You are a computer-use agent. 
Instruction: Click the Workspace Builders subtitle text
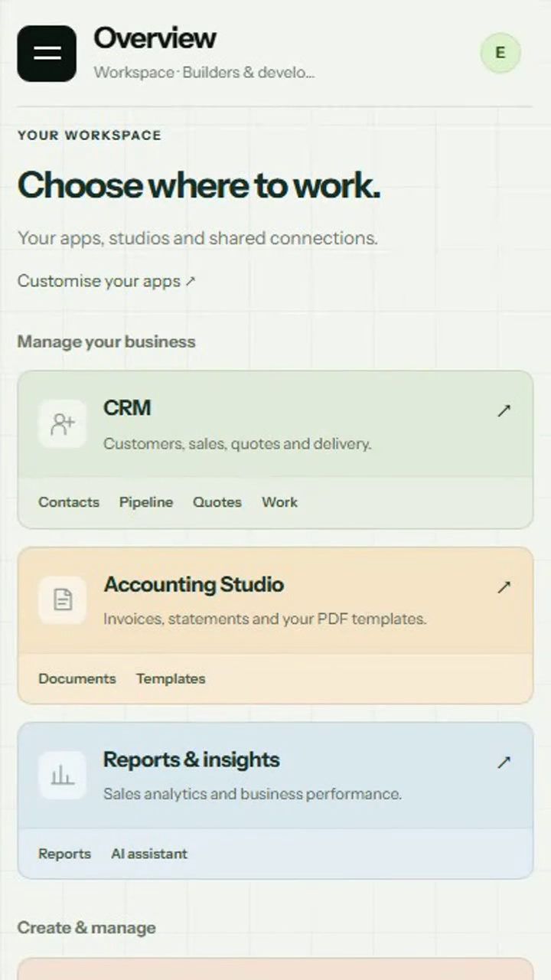[x=204, y=73]
